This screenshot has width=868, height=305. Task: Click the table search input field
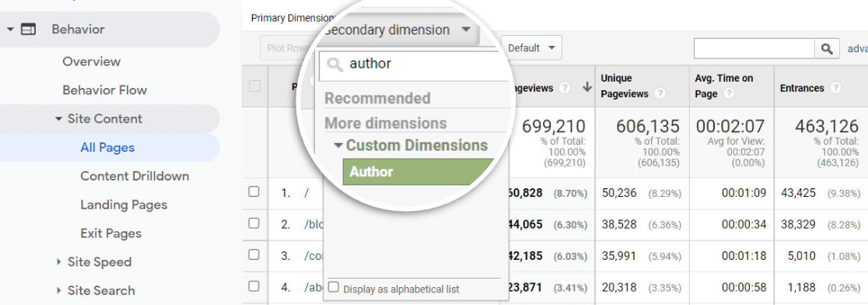click(754, 49)
